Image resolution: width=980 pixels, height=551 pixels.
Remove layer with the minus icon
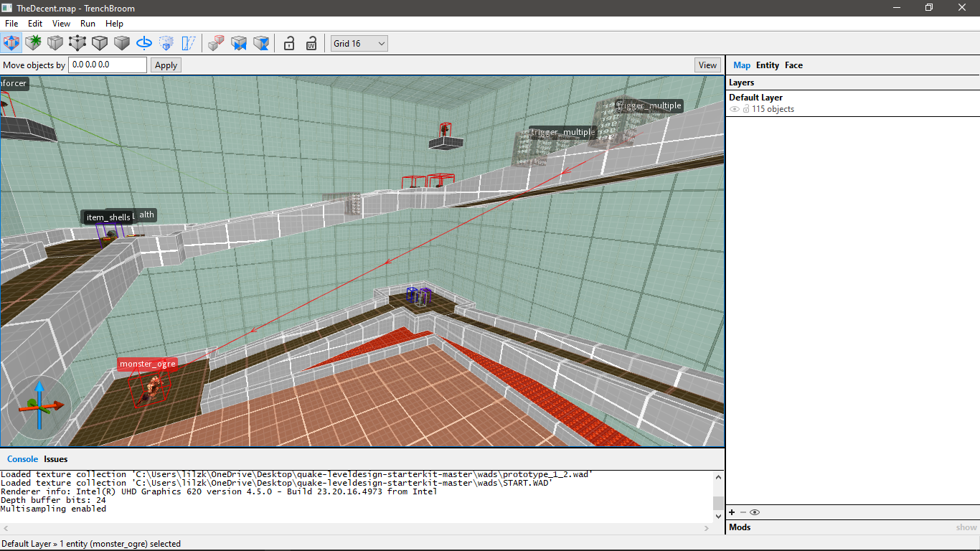point(743,512)
